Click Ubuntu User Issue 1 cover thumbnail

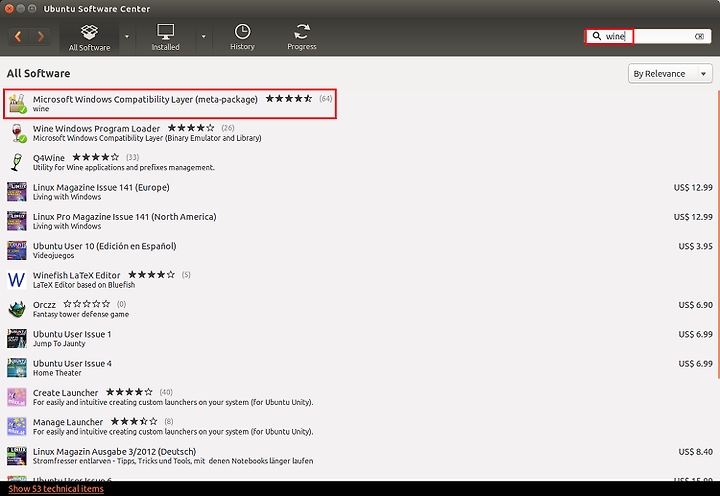[x=17, y=338]
